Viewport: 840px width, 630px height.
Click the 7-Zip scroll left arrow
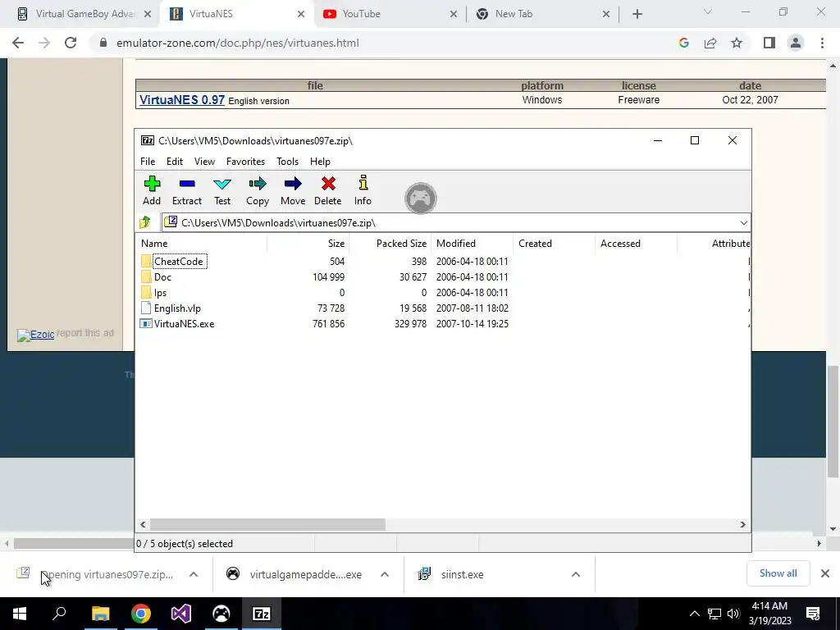click(x=143, y=524)
